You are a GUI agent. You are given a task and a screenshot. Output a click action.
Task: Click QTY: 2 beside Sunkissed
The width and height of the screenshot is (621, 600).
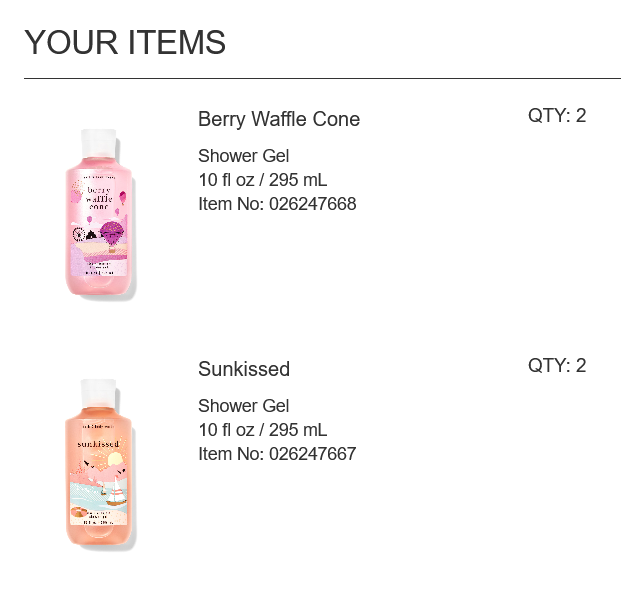(556, 365)
